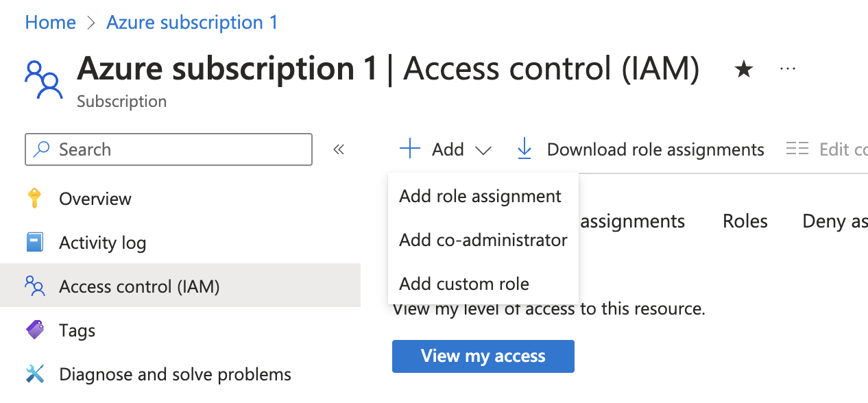Select Add role assignment from menu

click(481, 196)
